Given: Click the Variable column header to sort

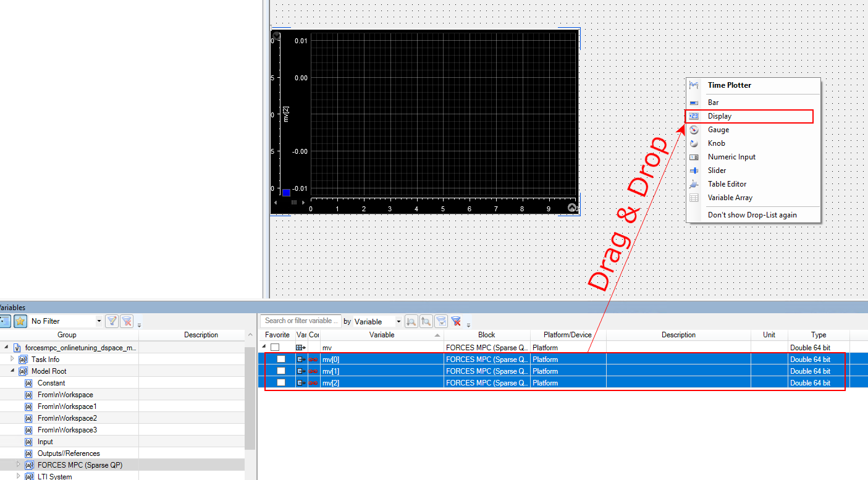Looking at the screenshot, I should pyautogui.click(x=382, y=335).
